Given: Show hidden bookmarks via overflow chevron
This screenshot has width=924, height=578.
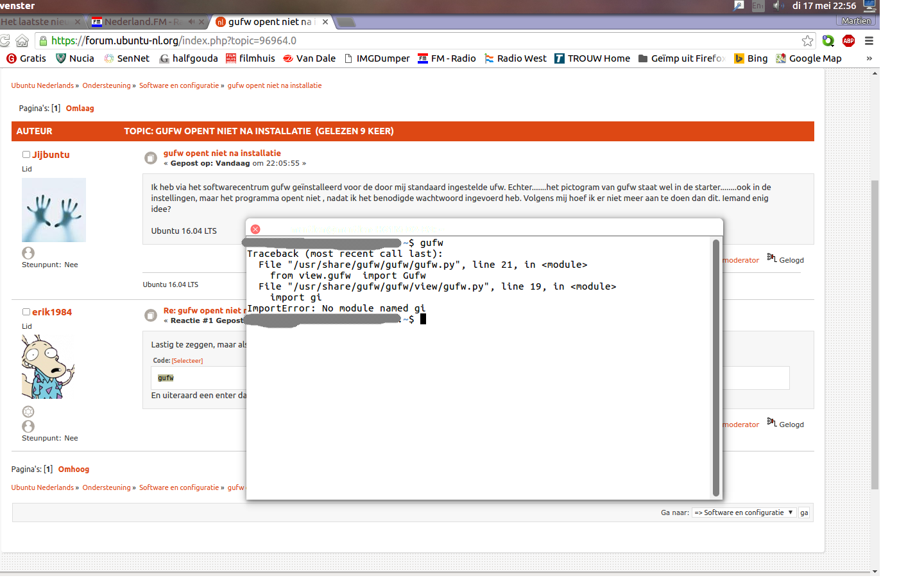Looking at the screenshot, I should (869, 58).
